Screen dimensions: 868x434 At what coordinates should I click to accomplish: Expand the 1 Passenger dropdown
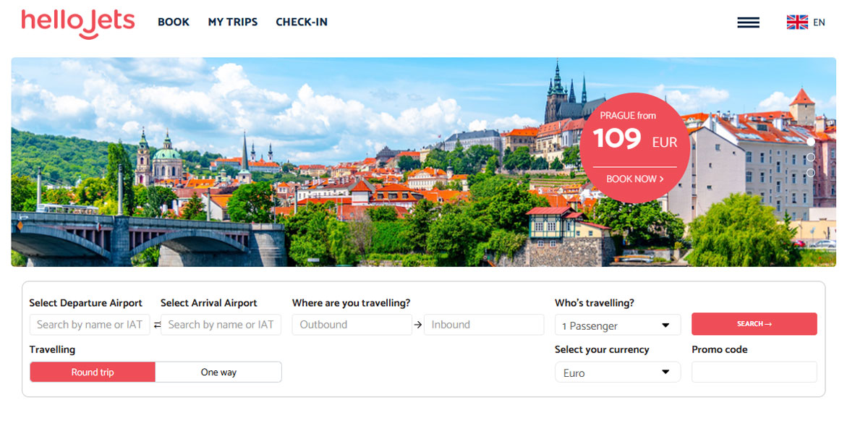(618, 325)
